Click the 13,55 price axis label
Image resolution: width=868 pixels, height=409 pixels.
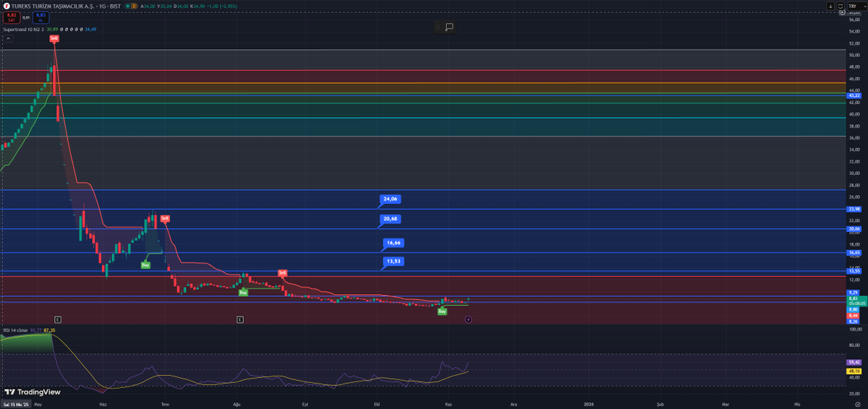854,270
